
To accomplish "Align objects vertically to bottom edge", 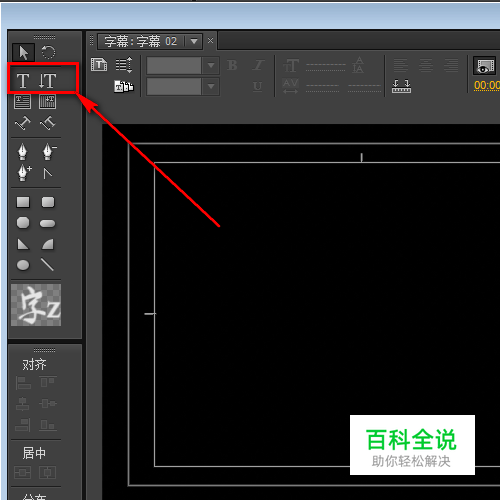I will [48, 425].
